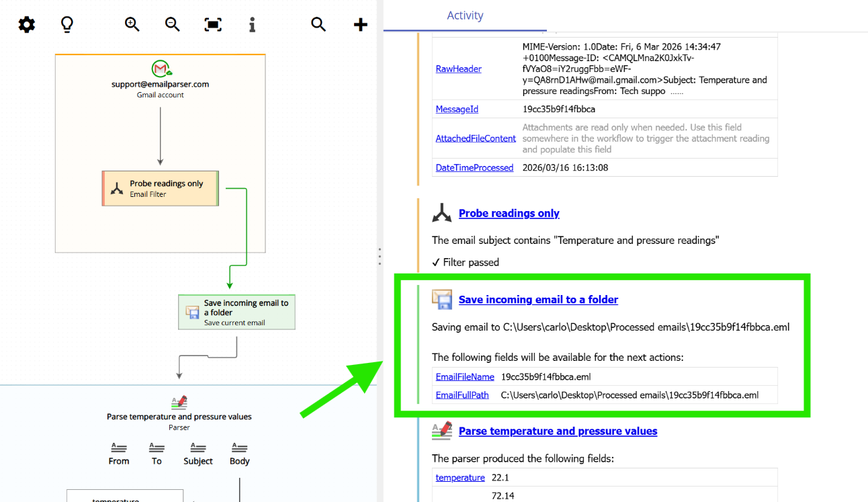868x502 pixels.
Task: Select the Gmail account icon
Action: [x=160, y=69]
